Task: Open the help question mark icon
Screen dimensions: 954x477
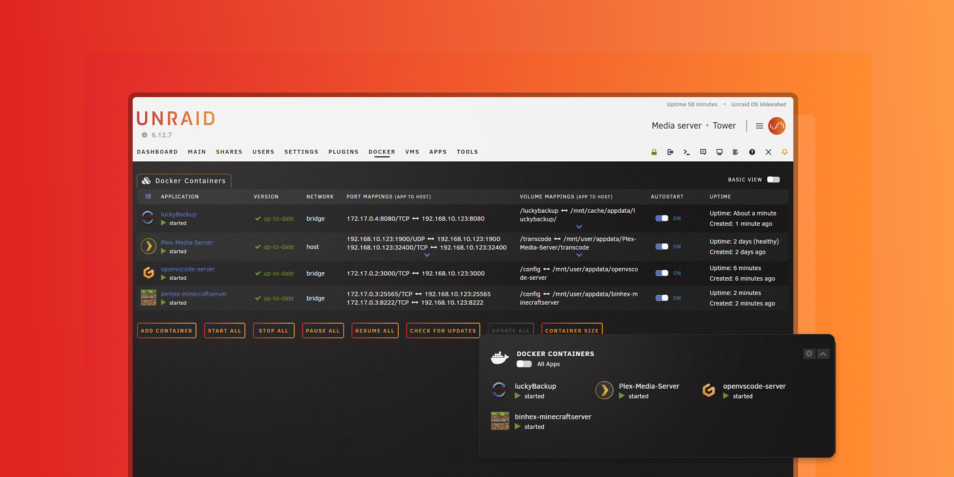Action: point(752,152)
